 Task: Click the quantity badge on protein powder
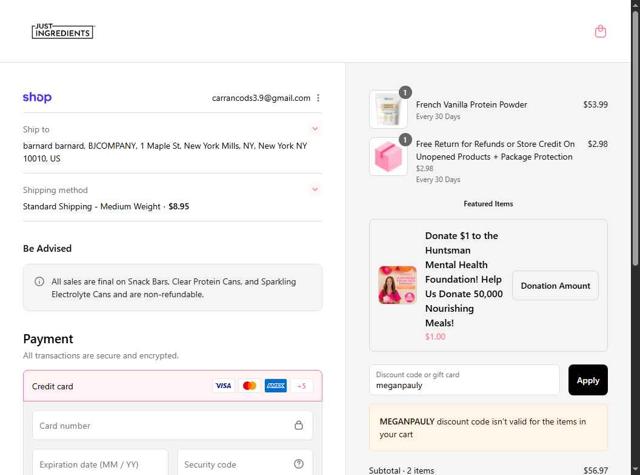point(405,93)
